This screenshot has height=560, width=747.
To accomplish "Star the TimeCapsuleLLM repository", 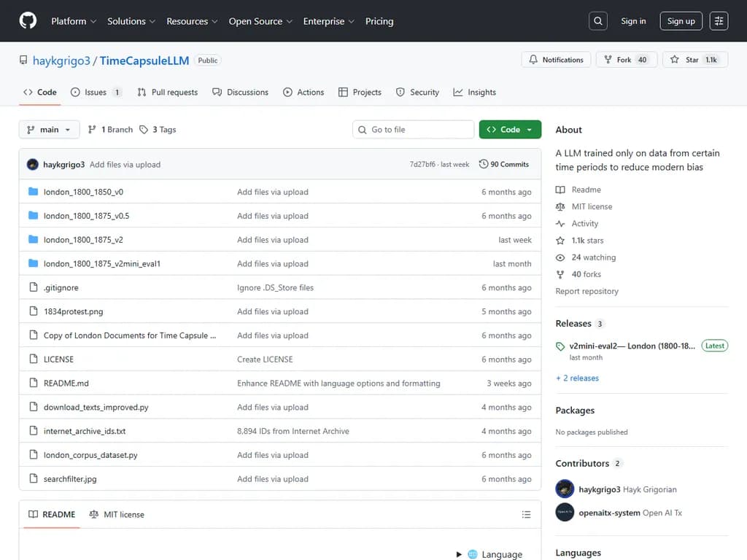I will (684, 60).
